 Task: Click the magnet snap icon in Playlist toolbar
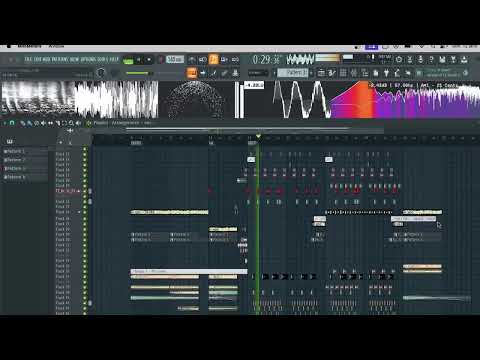pos(12,123)
